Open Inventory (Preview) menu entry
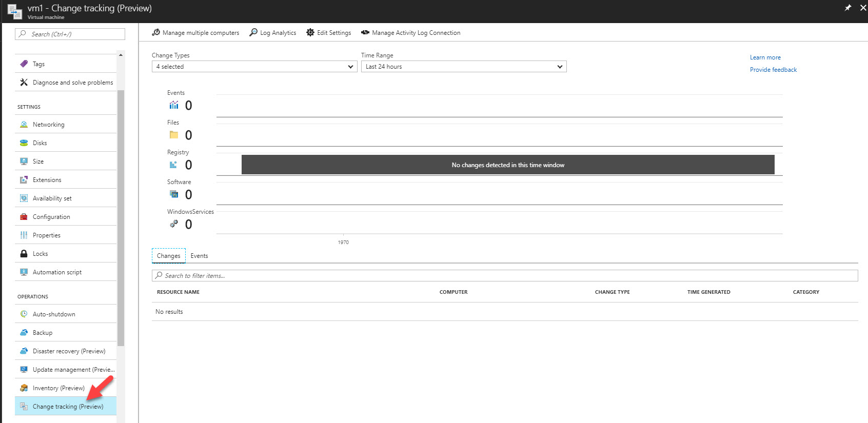The height and width of the screenshot is (423, 868). pos(66,388)
